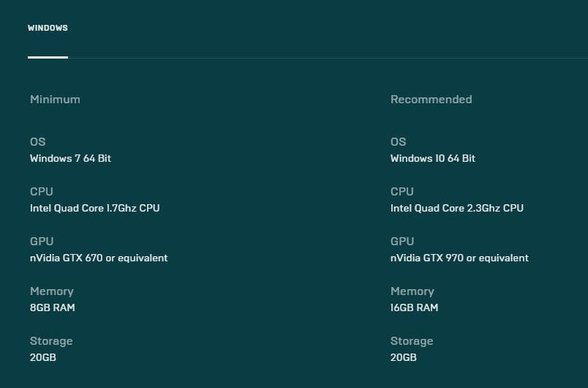Click the Minimum column heading
Viewport: 588px width, 388px height.
pyautogui.click(x=55, y=100)
